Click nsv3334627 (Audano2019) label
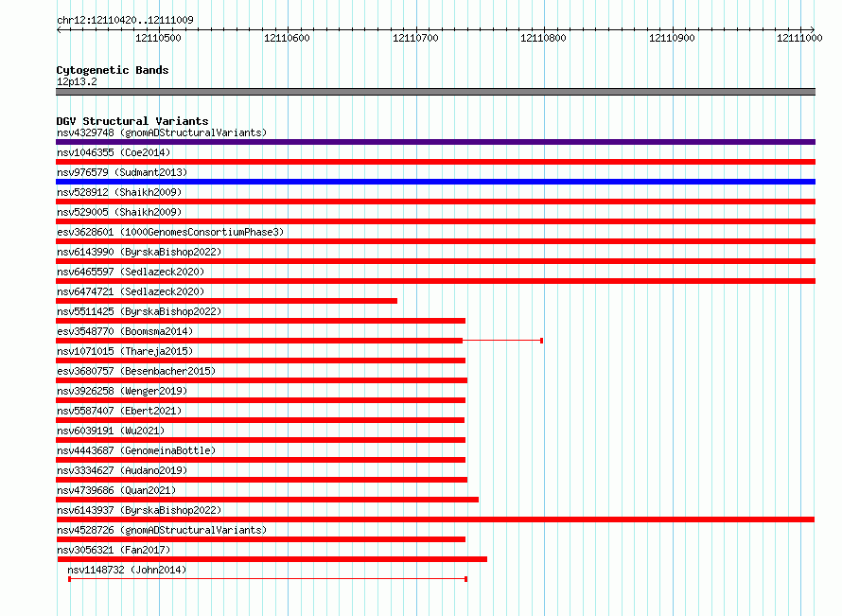842x616 pixels. coord(122,470)
